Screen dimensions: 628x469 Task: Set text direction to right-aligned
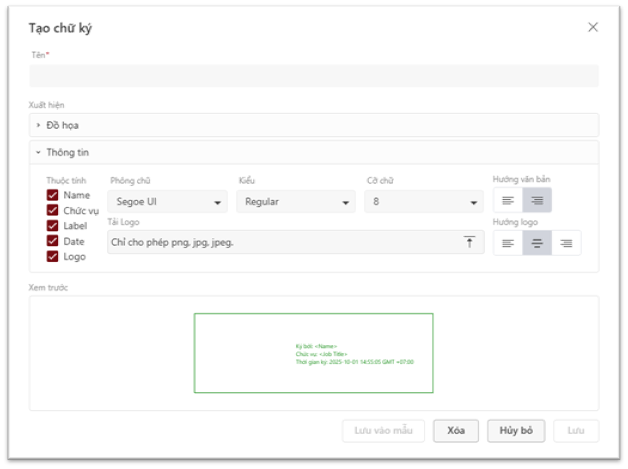[537, 200]
